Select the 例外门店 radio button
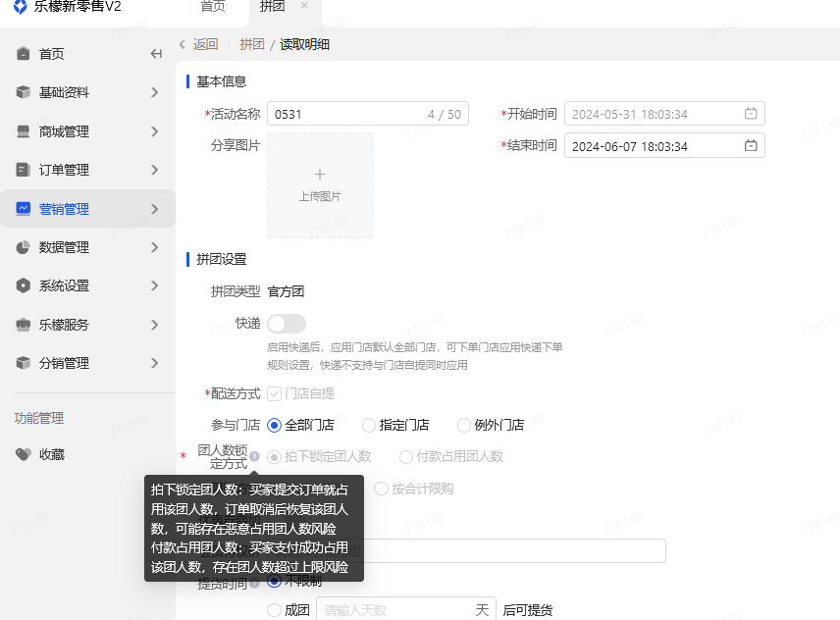 click(x=463, y=425)
